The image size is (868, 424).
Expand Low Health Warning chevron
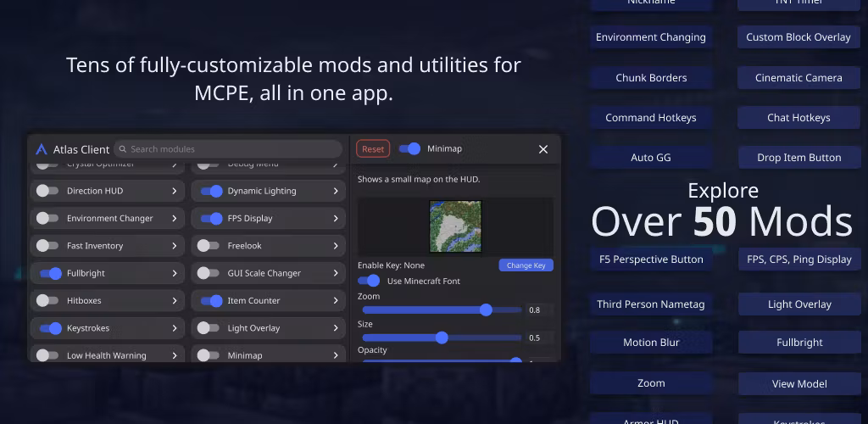175,355
